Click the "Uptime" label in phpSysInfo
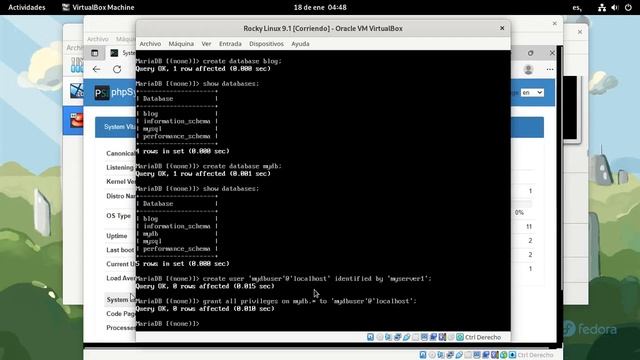 (x=117, y=236)
